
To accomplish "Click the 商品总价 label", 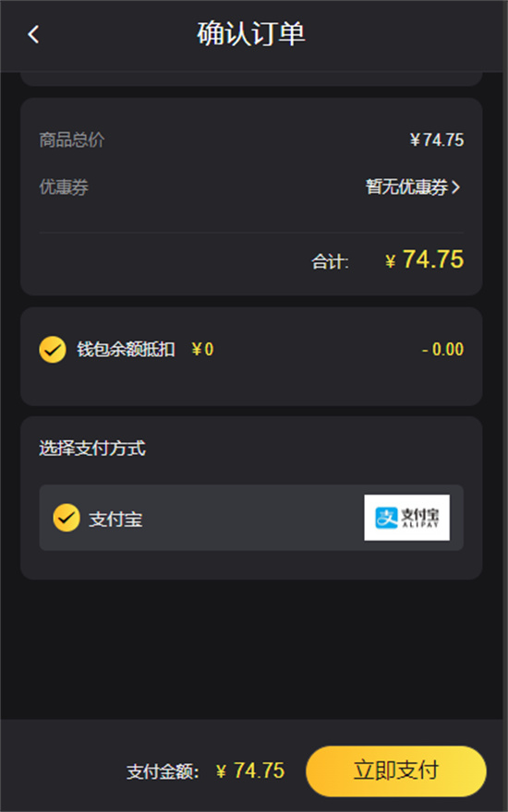I will point(72,140).
